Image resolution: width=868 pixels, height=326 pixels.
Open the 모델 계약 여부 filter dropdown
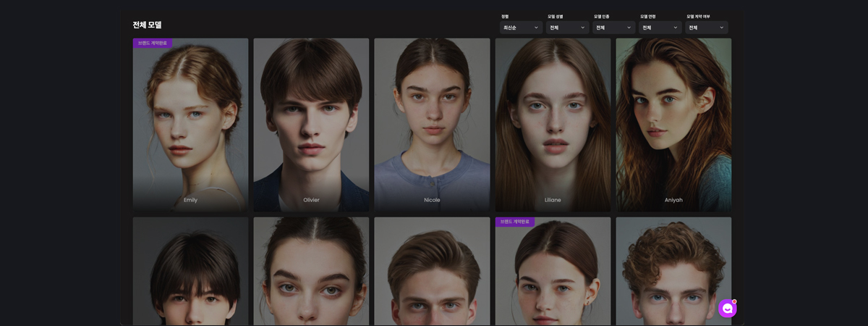(706, 28)
